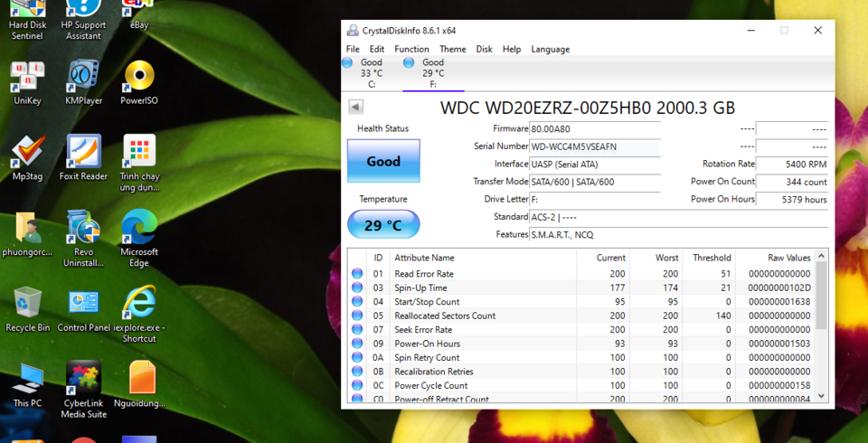
Task: Select the Spin Retry Count row
Action: point(581,357)
